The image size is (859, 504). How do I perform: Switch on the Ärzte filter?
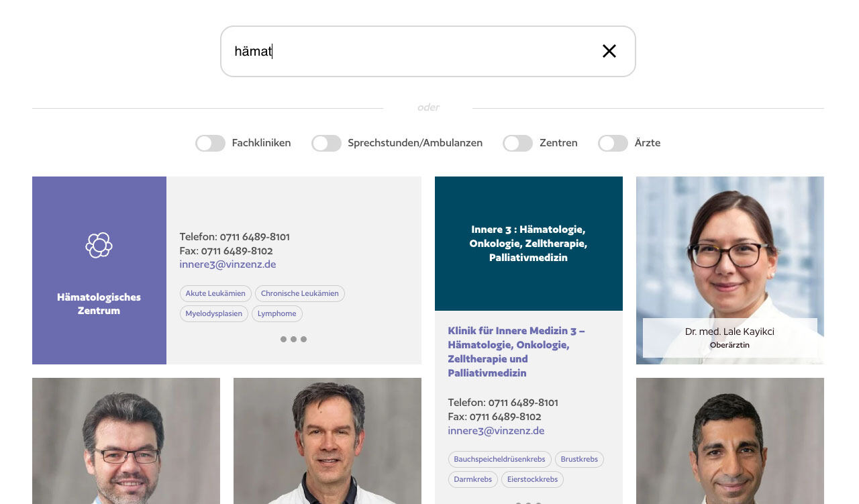click(613, 143)
